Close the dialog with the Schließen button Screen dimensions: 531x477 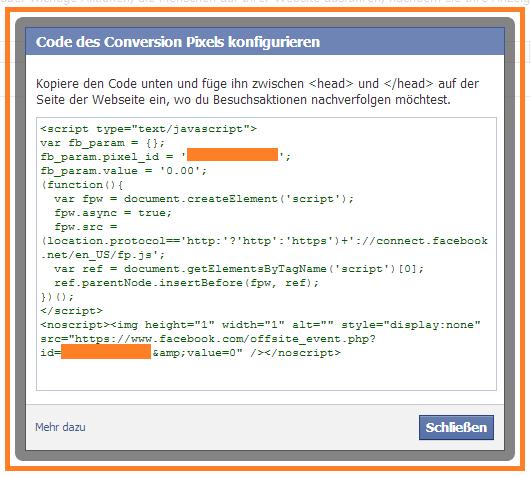456,427
